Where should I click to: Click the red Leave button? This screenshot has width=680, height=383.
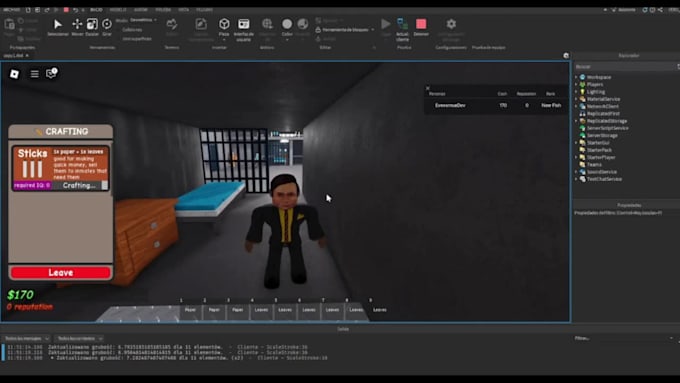(x=60, y=272)
